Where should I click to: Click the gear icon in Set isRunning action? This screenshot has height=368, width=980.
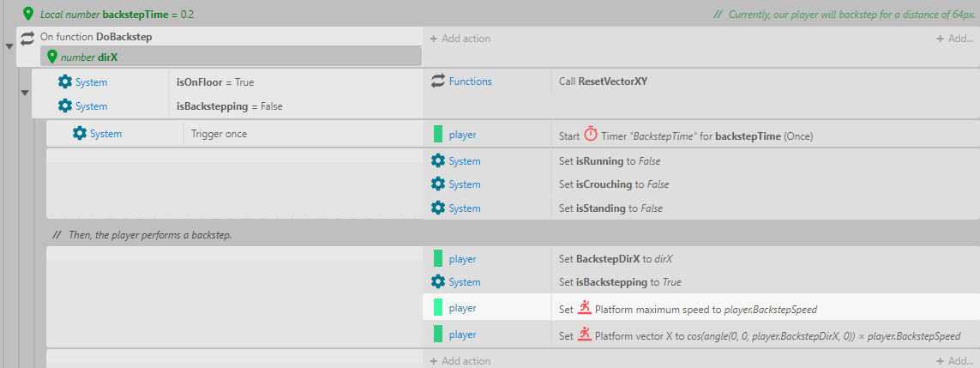(x=438, y=160)
